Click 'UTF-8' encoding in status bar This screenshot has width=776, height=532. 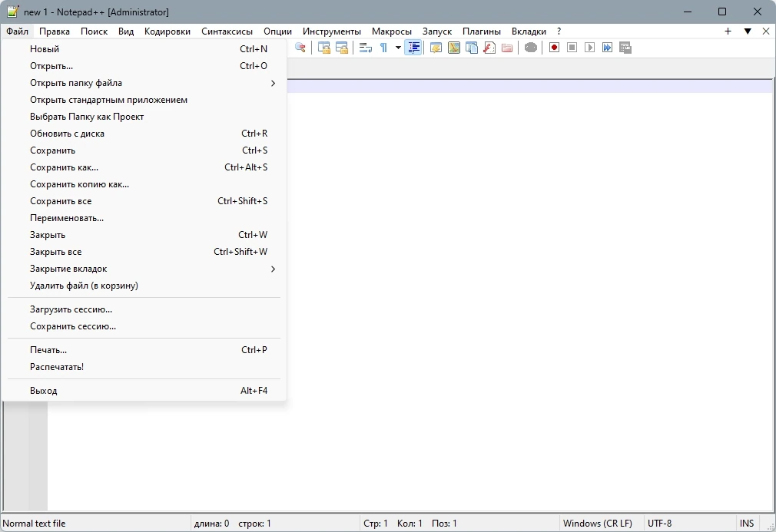pos(660,523)
